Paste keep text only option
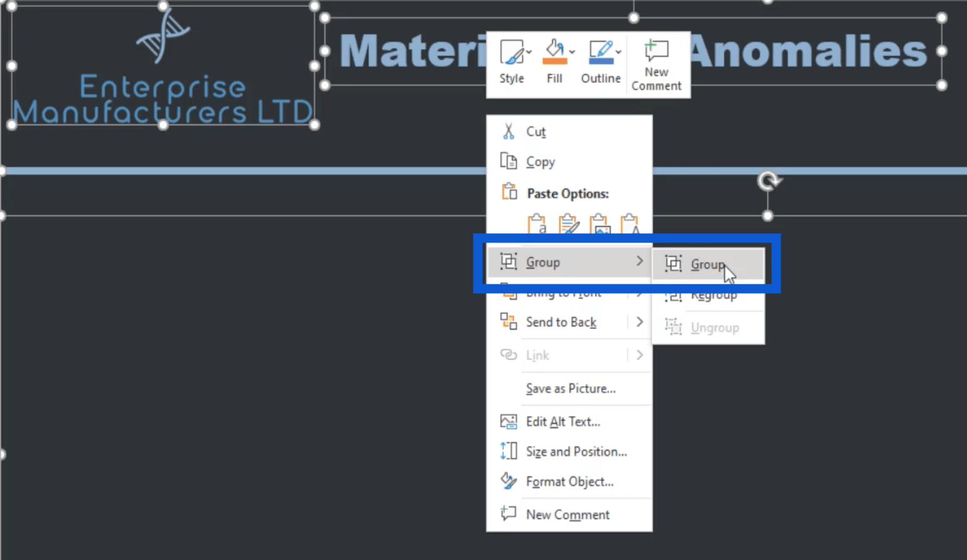This screenshot has width=967, height=560. click(x=630, y=224)
